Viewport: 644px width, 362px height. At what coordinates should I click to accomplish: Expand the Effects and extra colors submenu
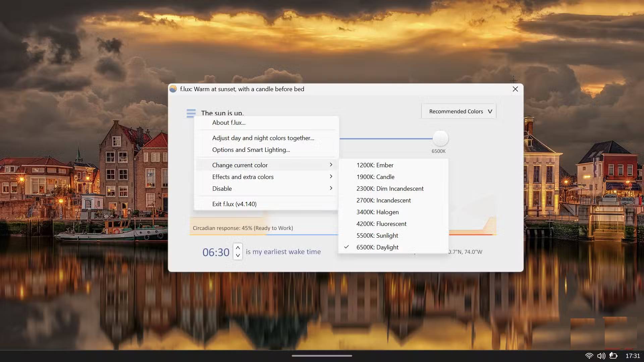pos(243,177)
